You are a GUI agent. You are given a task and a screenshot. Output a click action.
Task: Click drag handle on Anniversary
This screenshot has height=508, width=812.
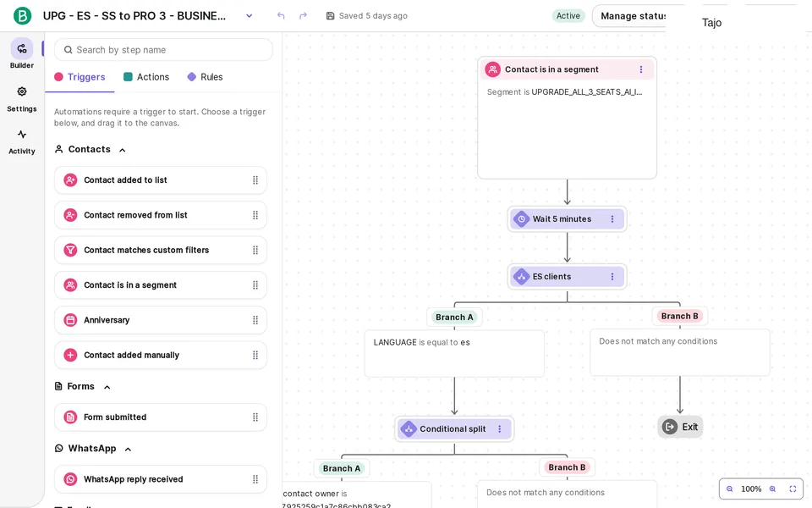coord(255,320)
